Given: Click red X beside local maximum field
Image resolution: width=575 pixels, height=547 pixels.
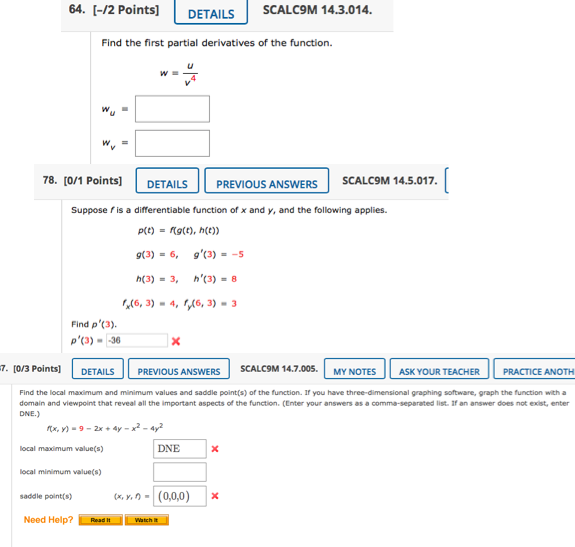Looking at the screenshot, I should [x=215, y=449].
